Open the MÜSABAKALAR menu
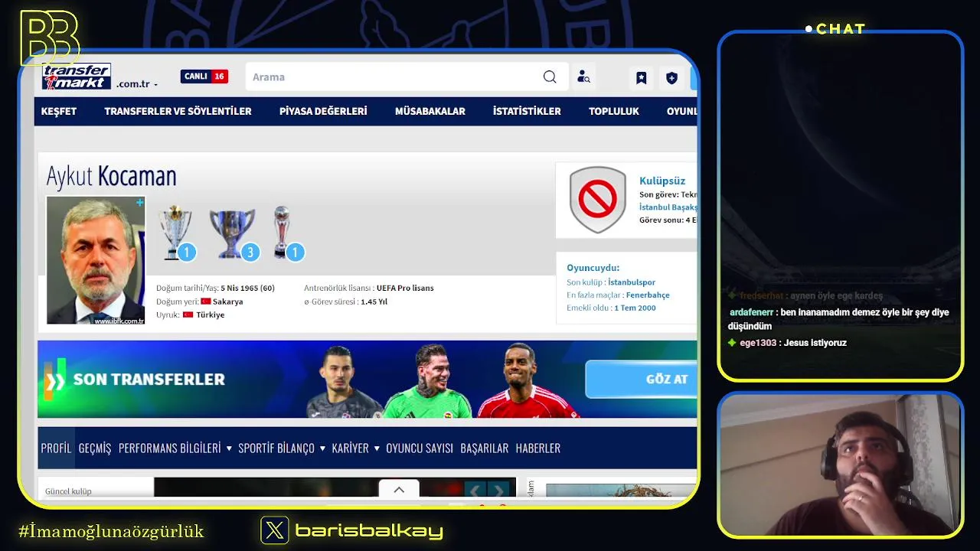The width and height of the screenshot is (980, 551). coord(430,111)
